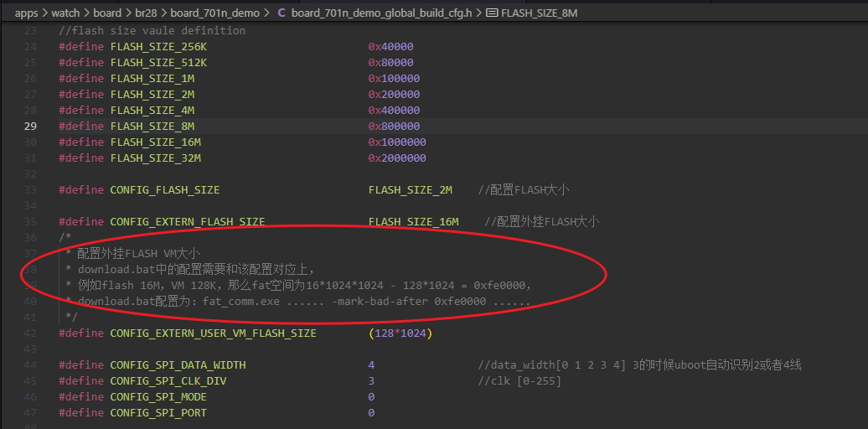Select the FLASH_SIZE_1M macro name
The height and width of the screenshot is (429, 868).
(x=152, y=79)
